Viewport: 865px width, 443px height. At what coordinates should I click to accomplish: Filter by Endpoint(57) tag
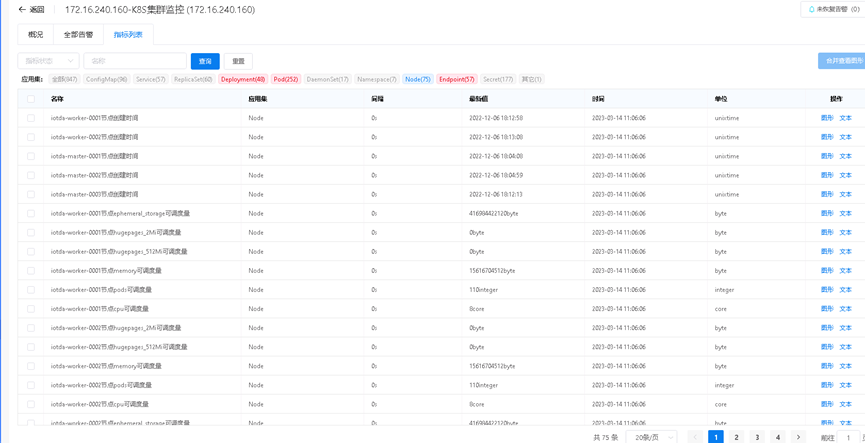click(x=457, y=79)
